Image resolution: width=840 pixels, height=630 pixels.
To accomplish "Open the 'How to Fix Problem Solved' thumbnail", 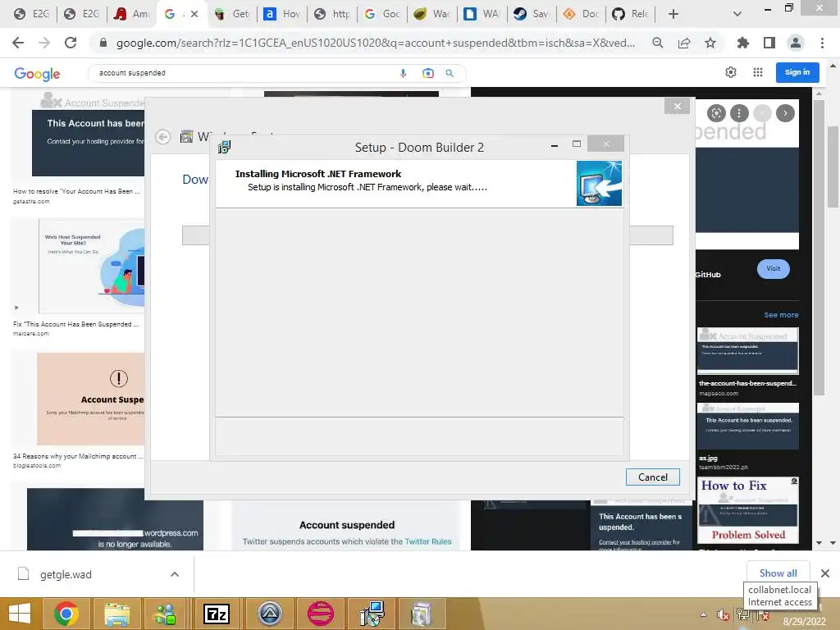I will click(748, 510).
